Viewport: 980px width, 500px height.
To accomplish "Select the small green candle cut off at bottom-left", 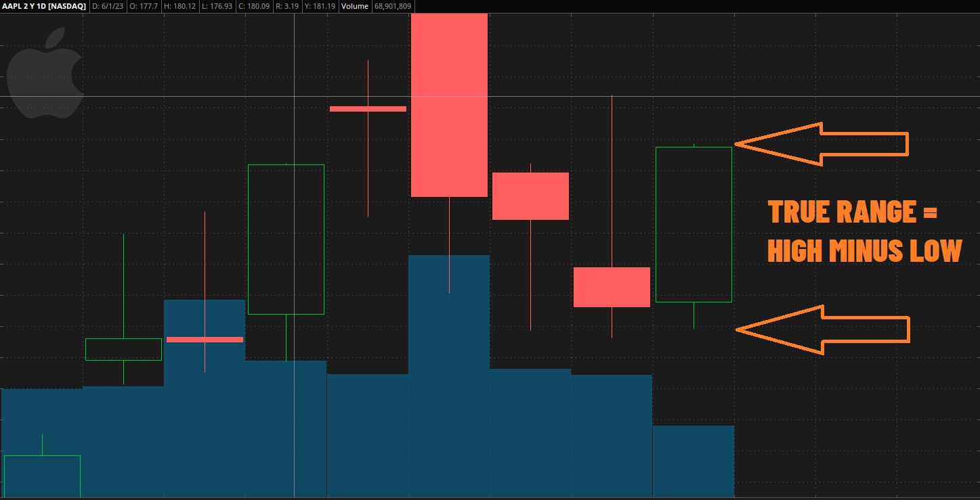I will [x=42, y=476].
